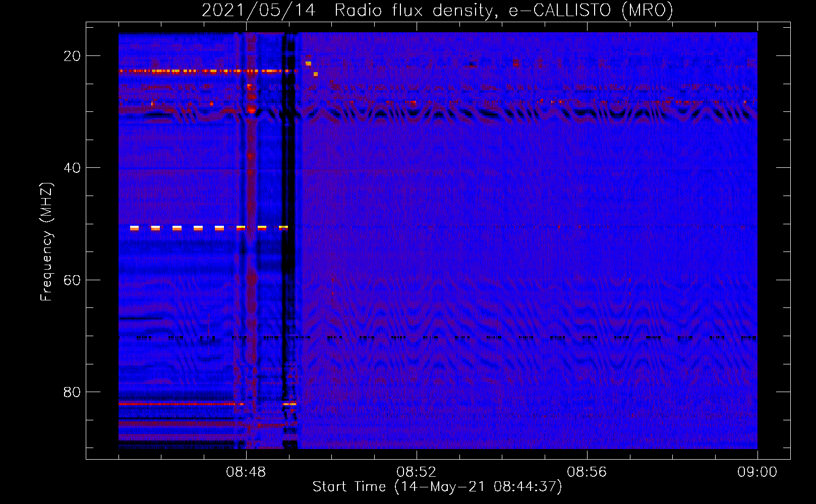Image resolution: width=816 pixels, height=504 pixels.
Task: Click the 40 MHz frequency tick label
Action: [x=72, y=168]
